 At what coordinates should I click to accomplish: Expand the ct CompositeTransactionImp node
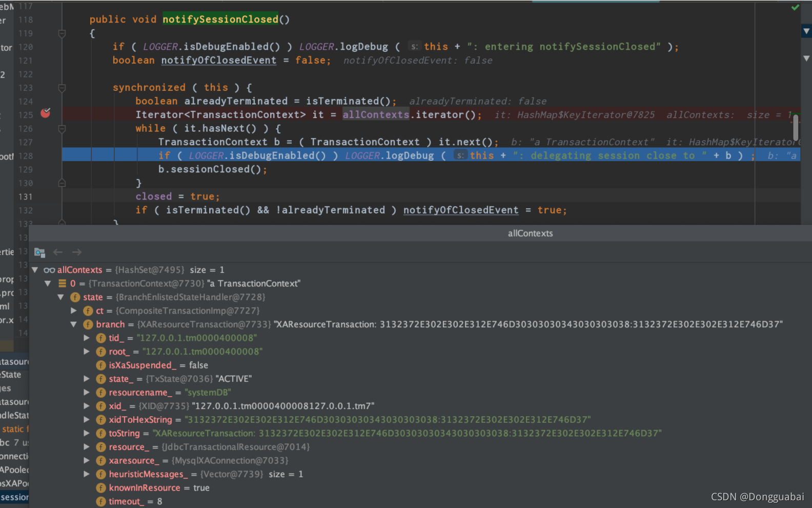74,311
